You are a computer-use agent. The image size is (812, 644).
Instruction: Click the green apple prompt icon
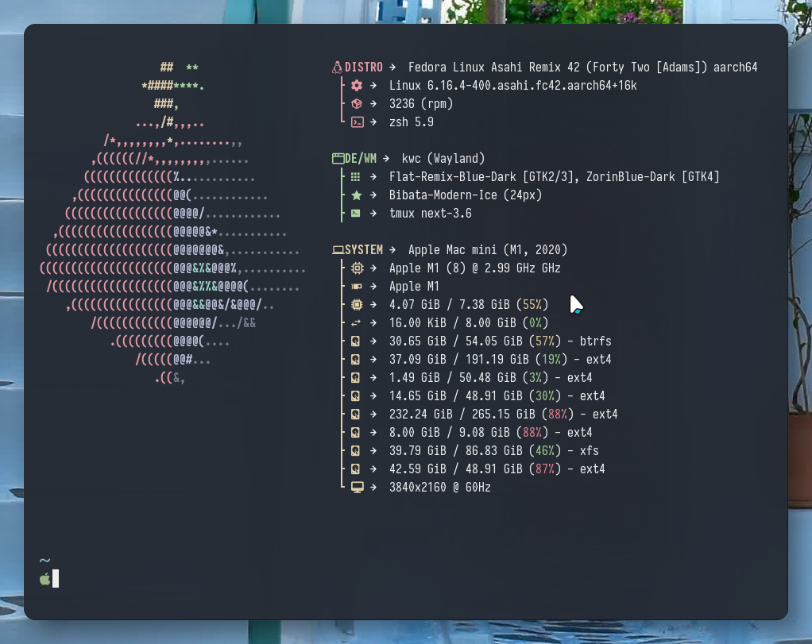click(45, 579)
